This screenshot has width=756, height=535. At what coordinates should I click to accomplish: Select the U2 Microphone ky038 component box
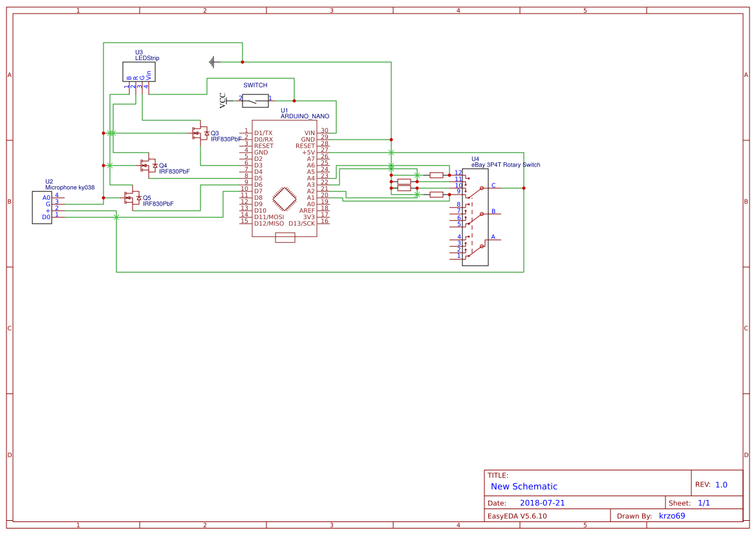coord(42,207)
